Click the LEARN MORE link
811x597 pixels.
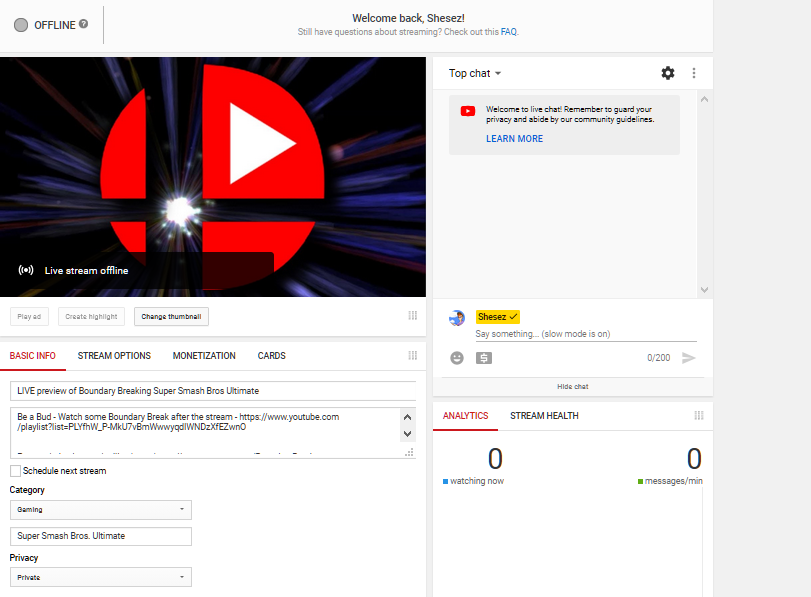pyautogui.click(x=514, y=139)
